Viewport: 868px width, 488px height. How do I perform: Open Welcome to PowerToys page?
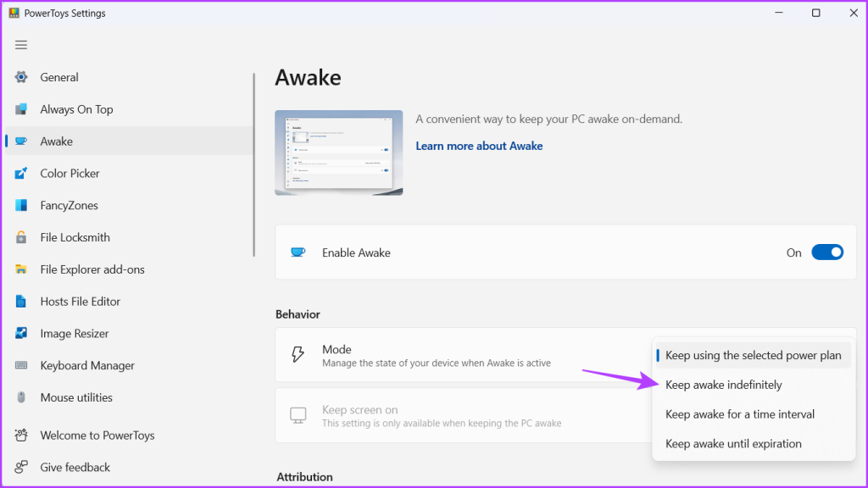click(x=129, y=435)
